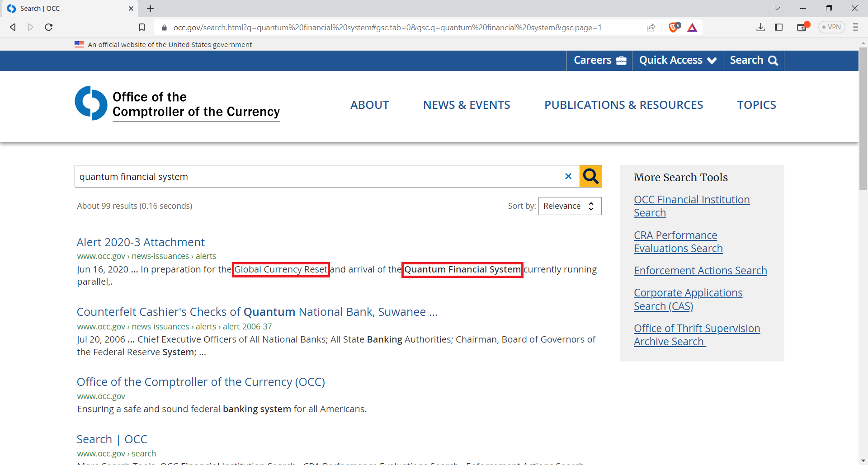Open the Search | OCC result link
The height and width of the screenshot is (465, 868).
point(112,439)
